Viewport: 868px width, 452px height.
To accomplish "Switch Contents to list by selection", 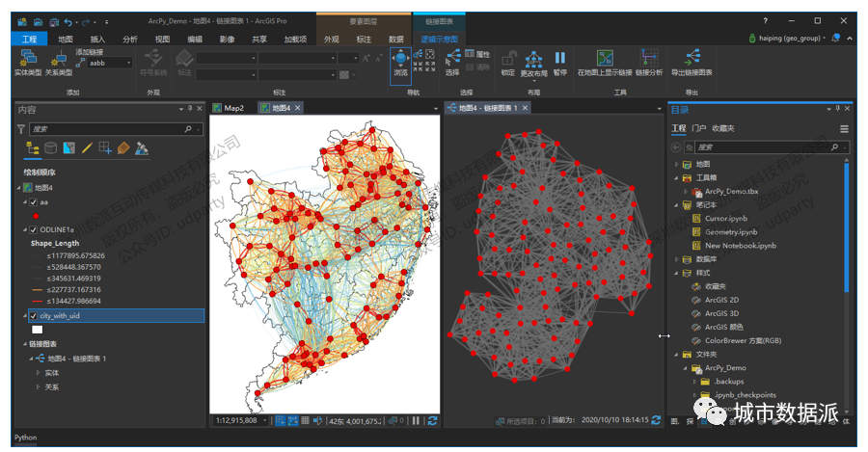I will [68, 148].
